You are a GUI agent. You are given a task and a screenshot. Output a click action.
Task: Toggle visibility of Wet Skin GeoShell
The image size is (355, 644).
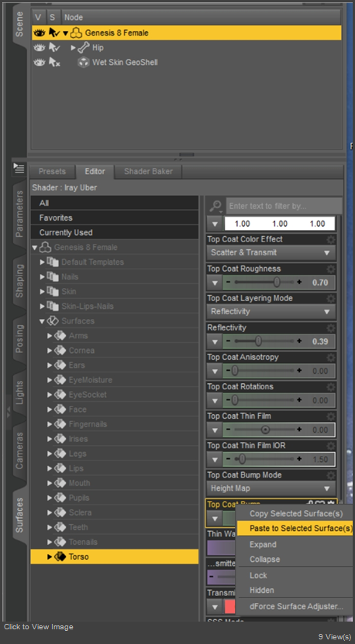(40, 63)
